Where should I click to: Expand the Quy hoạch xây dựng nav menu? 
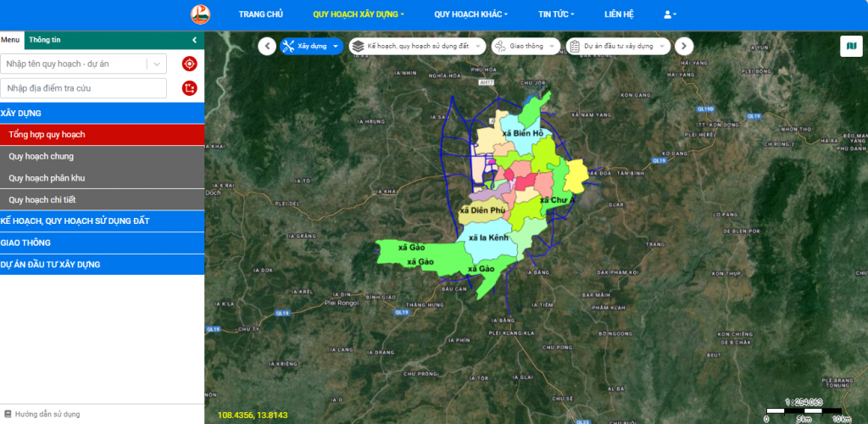click(359, 14)
